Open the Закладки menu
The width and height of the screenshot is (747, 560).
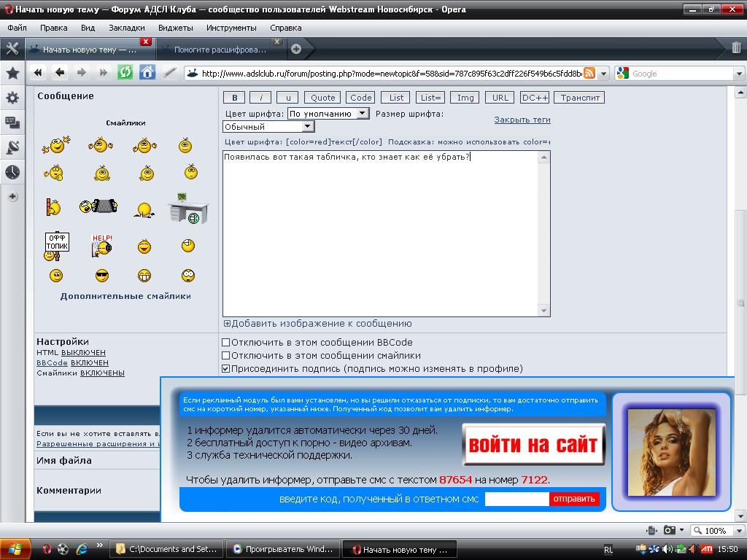[x=127, y=28]
